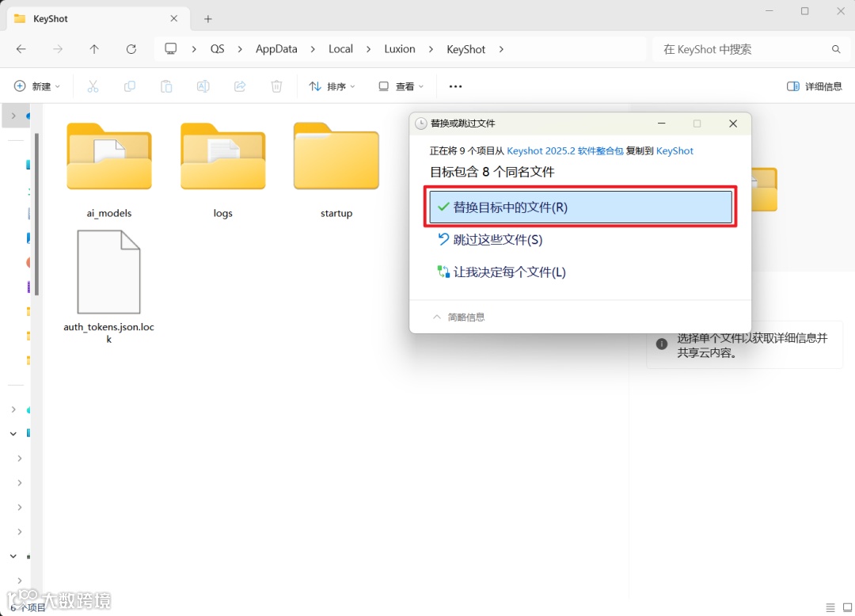The height and width of the screenshot is (616, 855).
Task: Click the Share icon in toolbar
Action: point(240,86)
